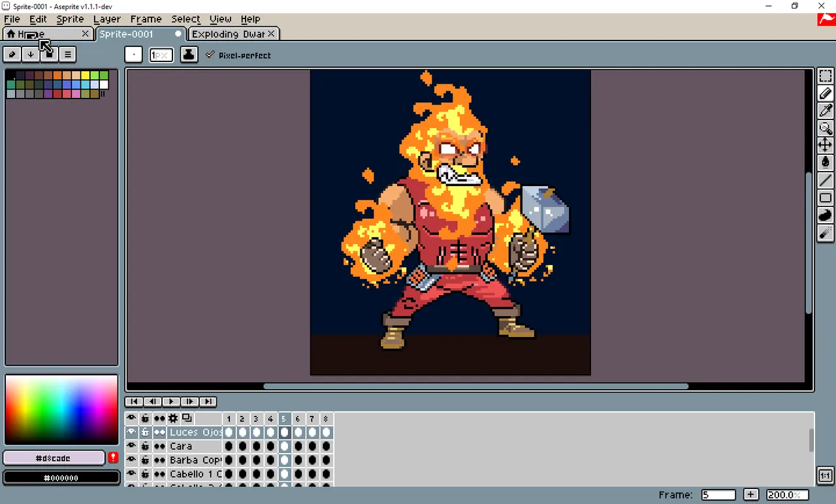Image resolution: width=836 pixels, height=504 pixels.
Task: Open the Sprite menu
Action: coord(70,19)
